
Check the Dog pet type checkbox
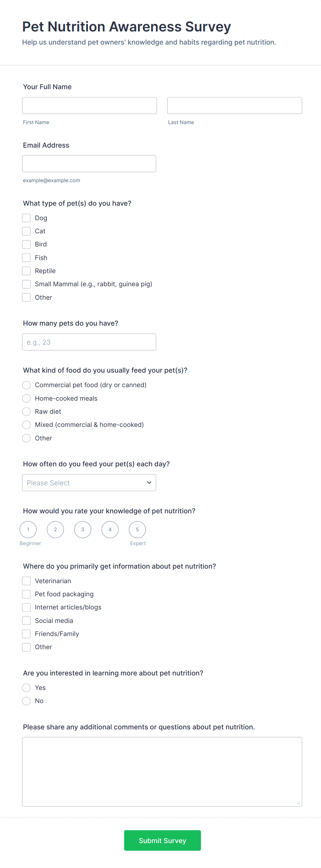(x=27, y=218)
